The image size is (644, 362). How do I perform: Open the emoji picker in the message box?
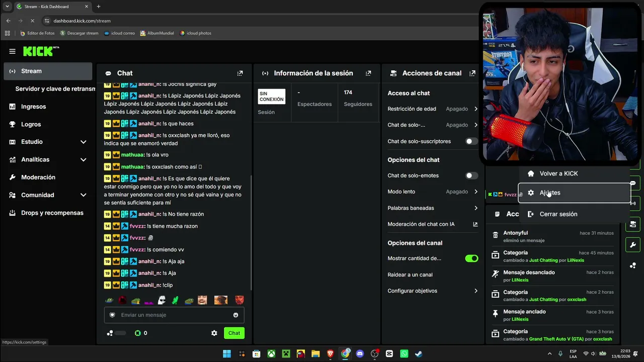tap(235, 315)
